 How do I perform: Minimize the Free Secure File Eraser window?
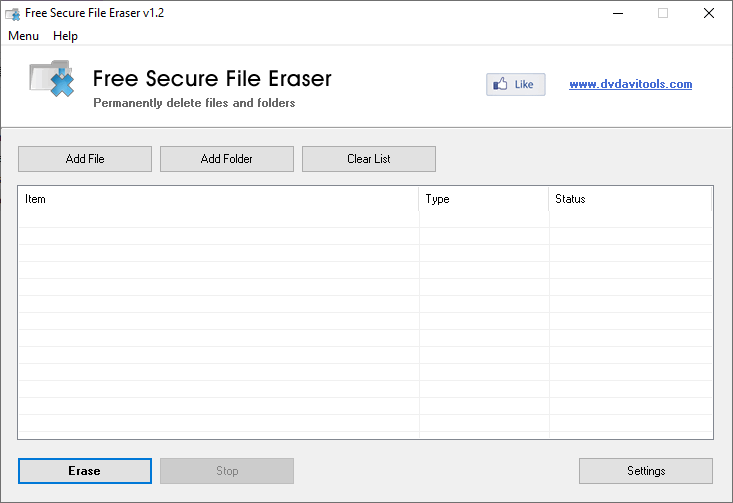coord(619,13)
